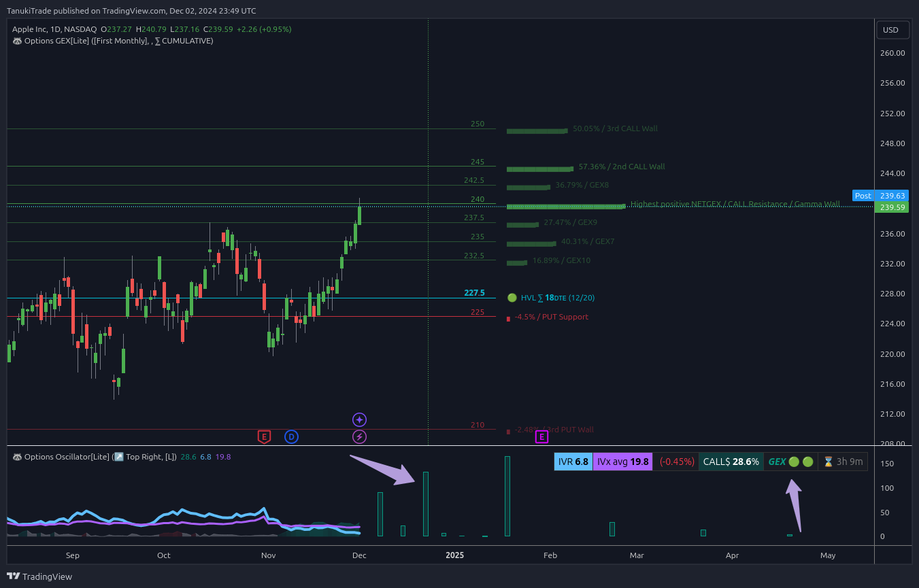
Task: Click the TradingView logo
Action: 39,576
